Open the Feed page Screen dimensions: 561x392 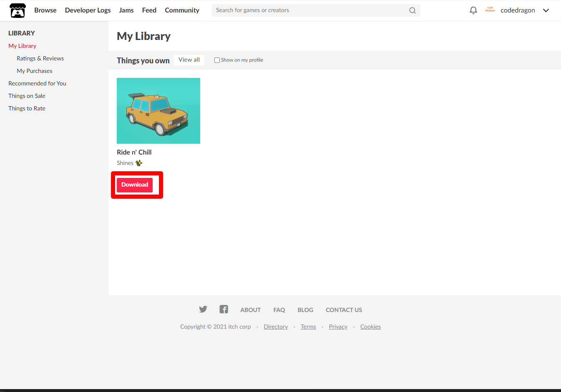tap(149, 10)
